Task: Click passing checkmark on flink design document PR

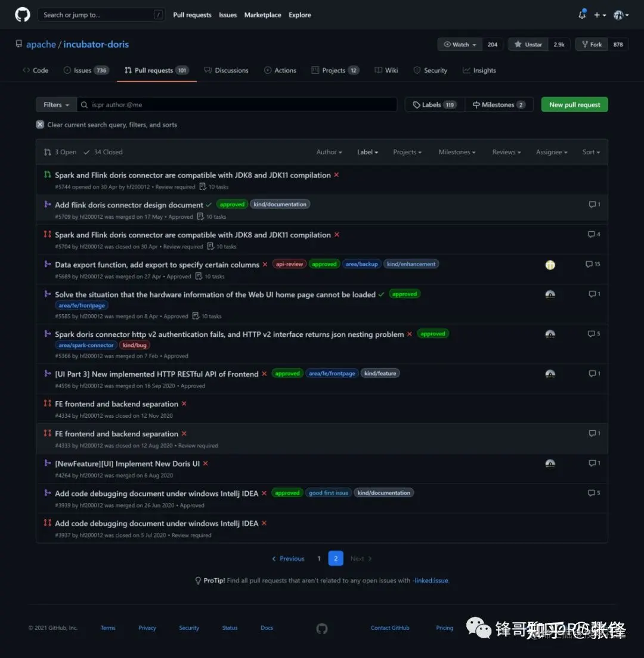Action: pos(209,205)
